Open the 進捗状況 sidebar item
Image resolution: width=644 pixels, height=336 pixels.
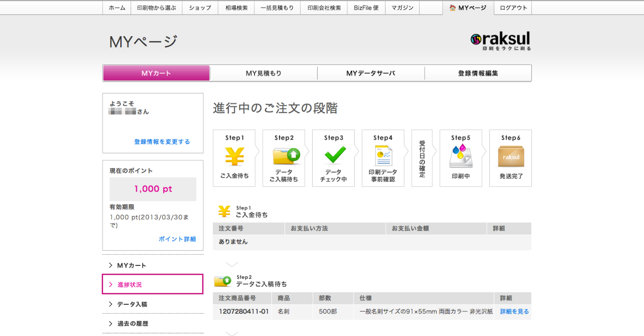point(130,285)
